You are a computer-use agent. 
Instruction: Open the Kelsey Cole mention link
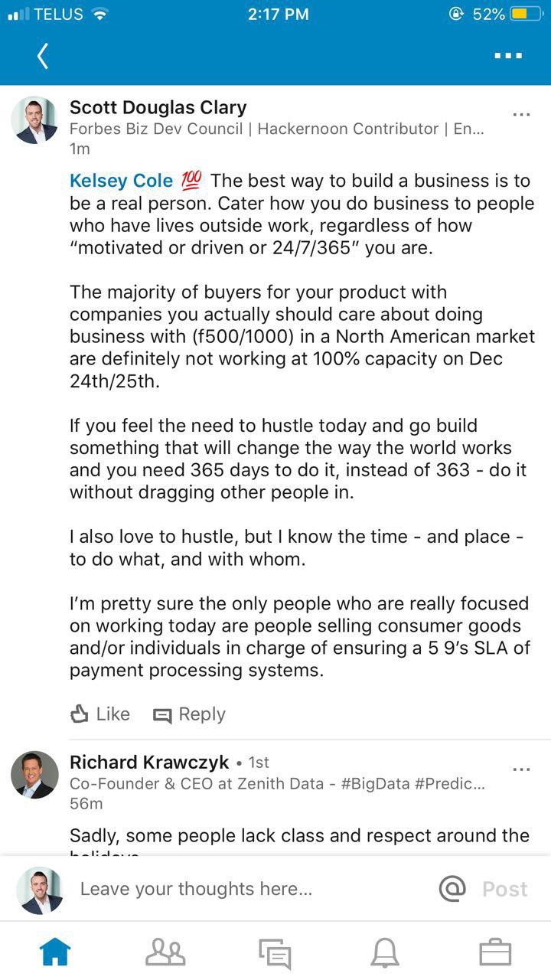pyautogui.click(x=121, y=181)
